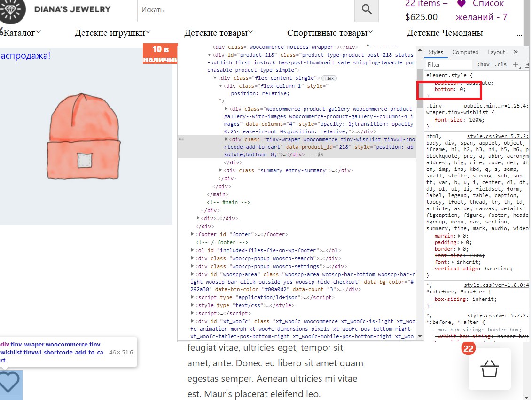
Task: Click the down arrow of Elements scrollbar
Action: coord(420,336)
